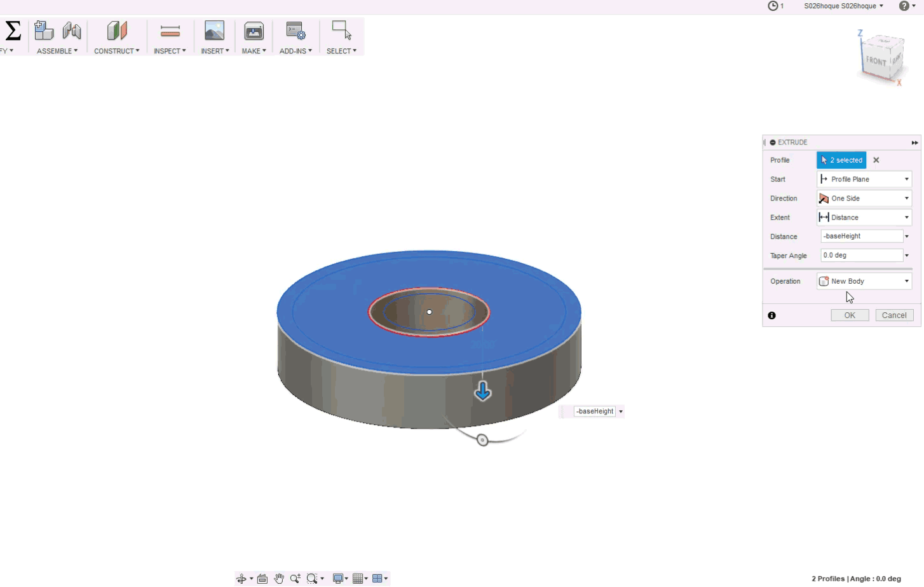Open the job status clock icon

coord(773,6)
